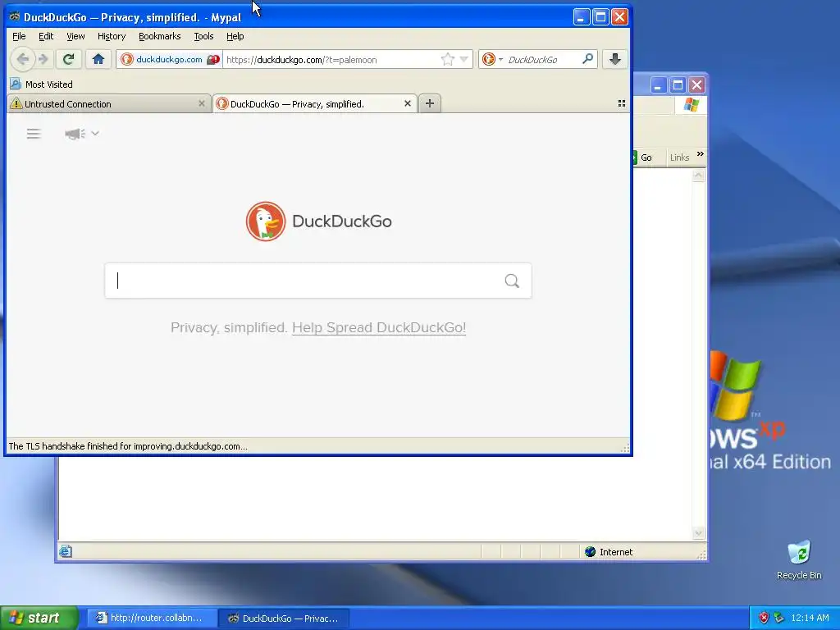840x630 pixels.
Task: Click the scroll down arrow in Internet Explorer
Action: point(698,533)
